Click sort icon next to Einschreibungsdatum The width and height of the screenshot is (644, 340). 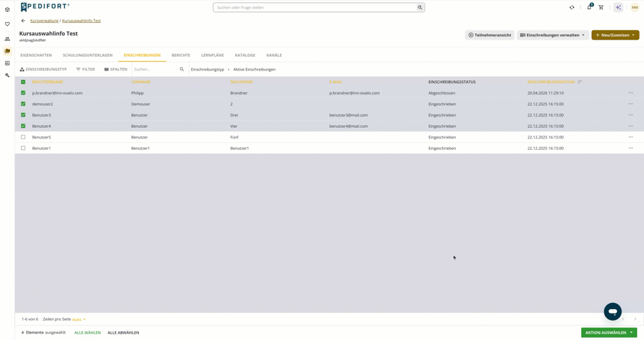click(x=580, y=82)
